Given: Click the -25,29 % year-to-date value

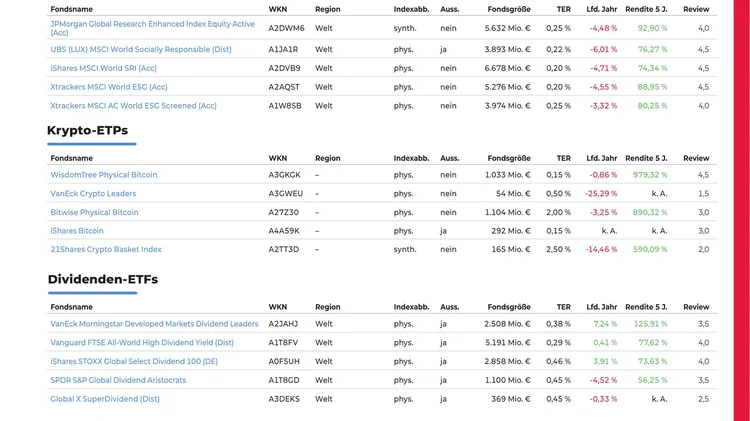Looking at the screenshot, I should (x=601, y=193).
